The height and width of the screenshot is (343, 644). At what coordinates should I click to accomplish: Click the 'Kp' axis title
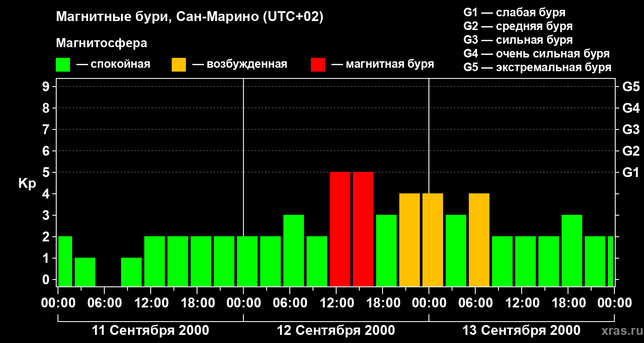[x=27, y=184]
